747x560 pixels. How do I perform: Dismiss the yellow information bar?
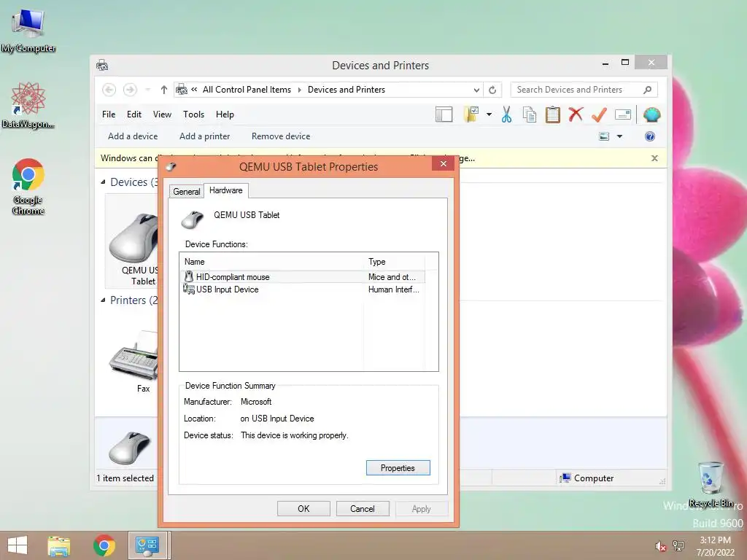pos(654,158)
